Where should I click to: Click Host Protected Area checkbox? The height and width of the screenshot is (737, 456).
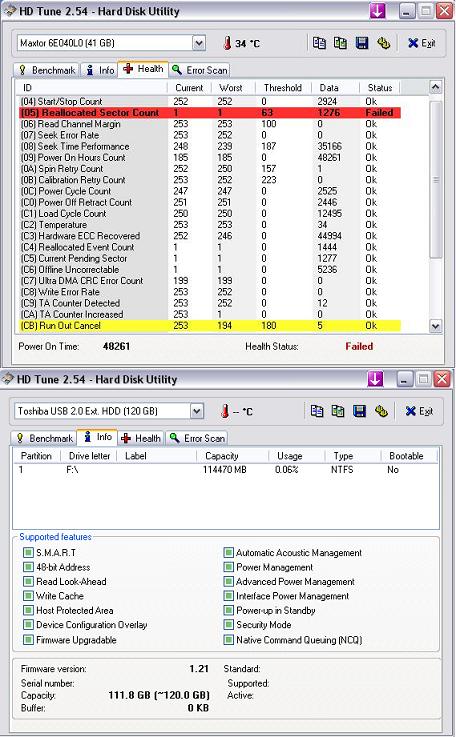click(x=28, y=610)
